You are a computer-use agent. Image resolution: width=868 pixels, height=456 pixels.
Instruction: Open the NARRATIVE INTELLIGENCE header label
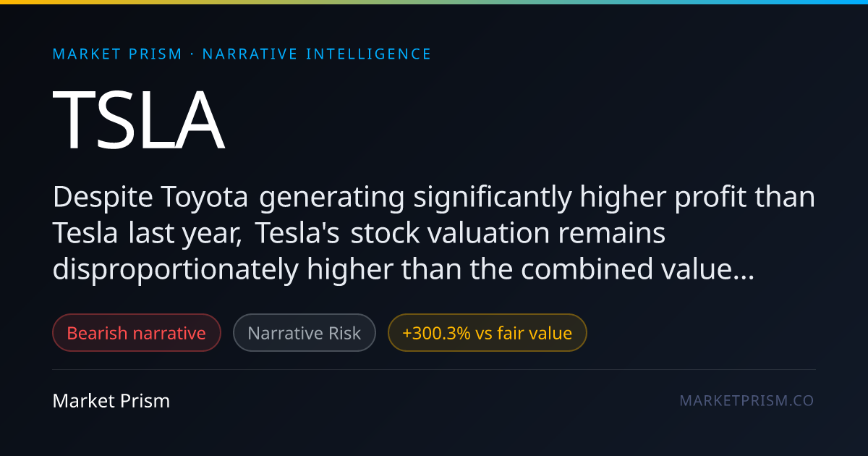click(x=317, y=54)
